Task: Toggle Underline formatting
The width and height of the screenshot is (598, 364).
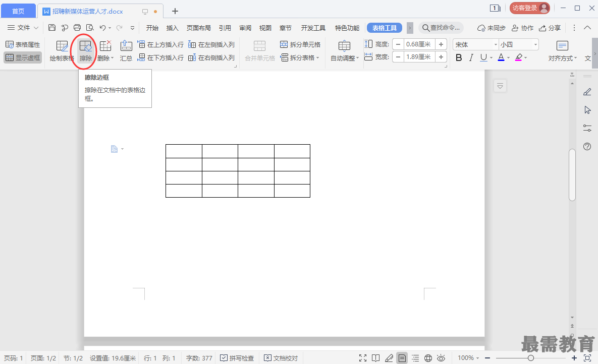Action: point(483,57)
